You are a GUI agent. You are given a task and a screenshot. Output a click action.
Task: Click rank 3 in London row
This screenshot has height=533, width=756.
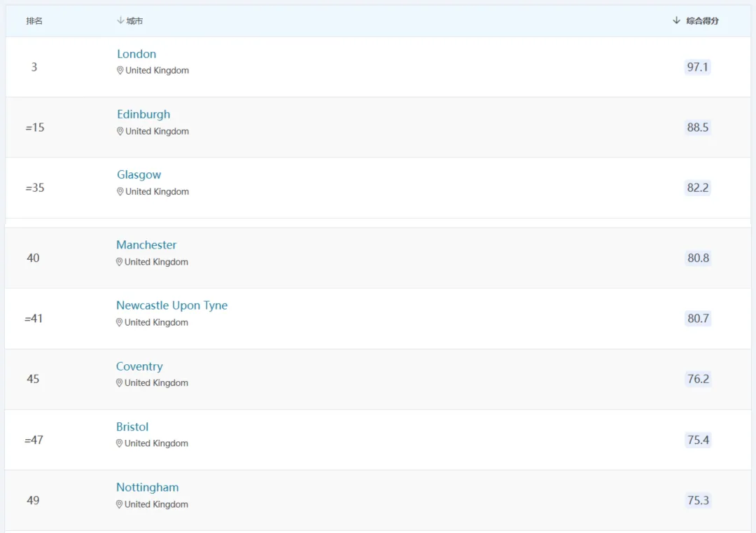[x=34, y=67]
